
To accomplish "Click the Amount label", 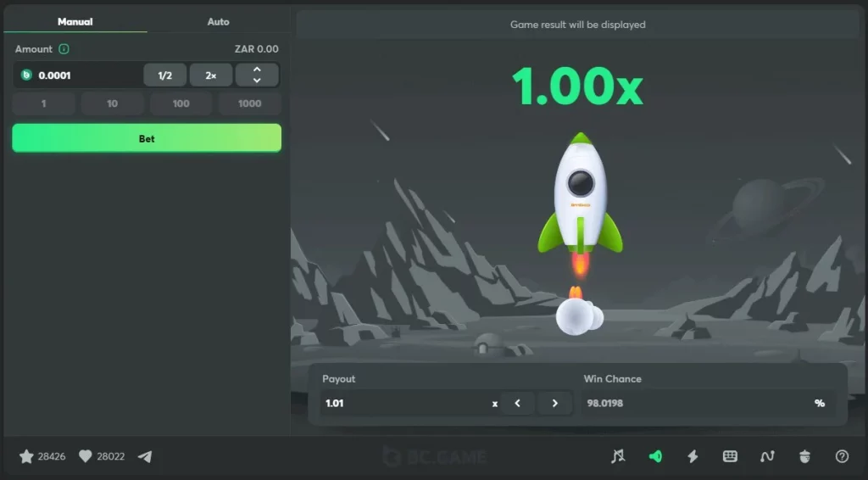I will [34, 48].
